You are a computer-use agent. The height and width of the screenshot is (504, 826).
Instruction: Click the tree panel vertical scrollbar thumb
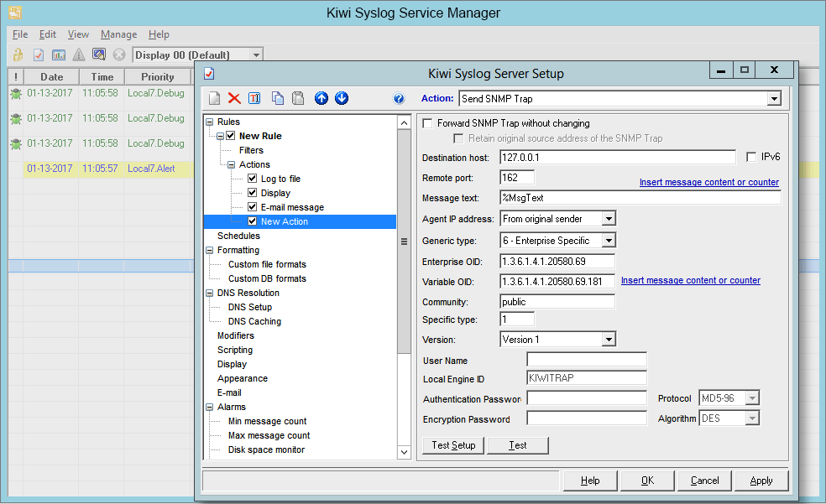(403, 242)
